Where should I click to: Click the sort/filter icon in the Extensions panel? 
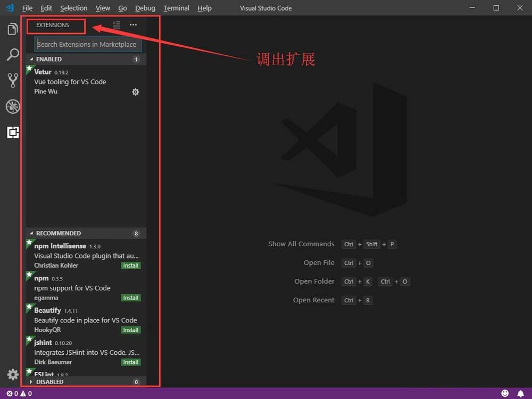[117, 24]
